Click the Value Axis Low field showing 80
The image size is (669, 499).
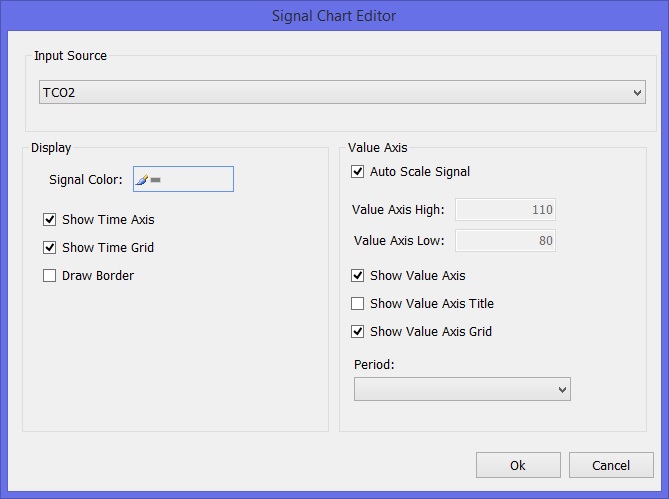(x=505, y=241)
